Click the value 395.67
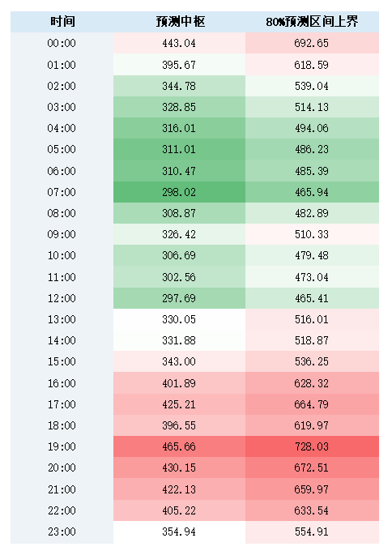Viewport: 392px width, 555px height. tap(179, 65)
